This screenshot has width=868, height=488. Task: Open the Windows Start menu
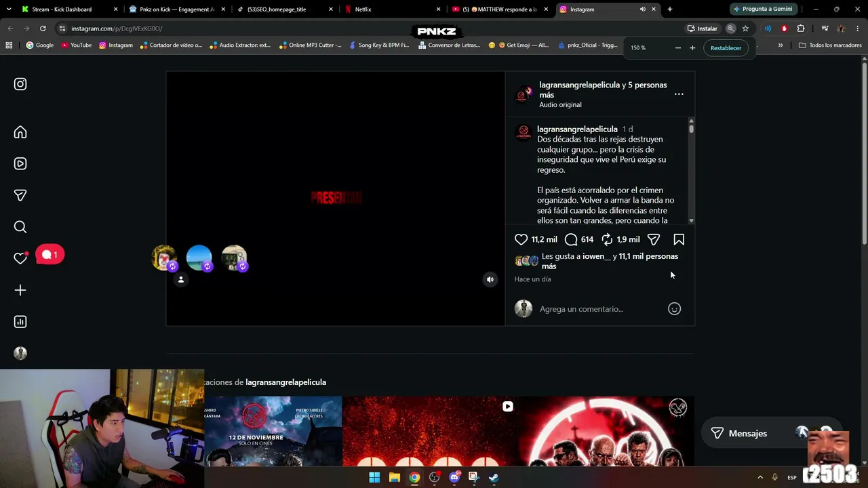tap(374, 477)
